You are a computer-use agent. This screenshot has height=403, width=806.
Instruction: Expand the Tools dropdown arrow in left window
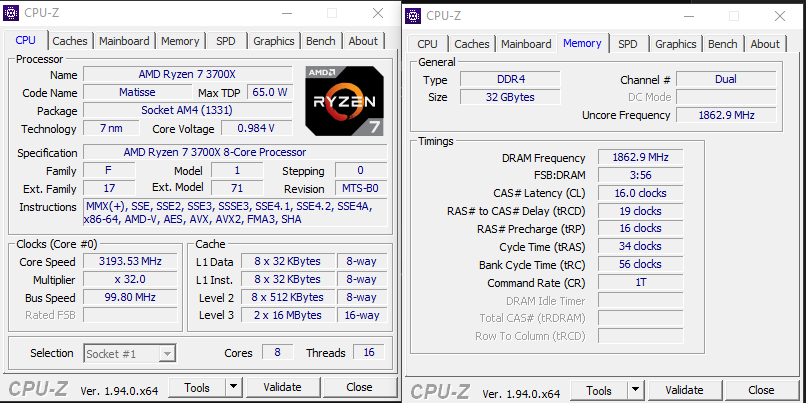tap(233, 387)
